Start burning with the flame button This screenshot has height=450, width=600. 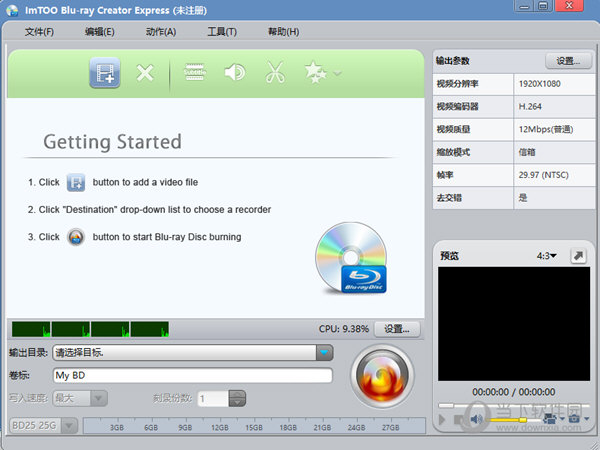click(x=382, y=377)
